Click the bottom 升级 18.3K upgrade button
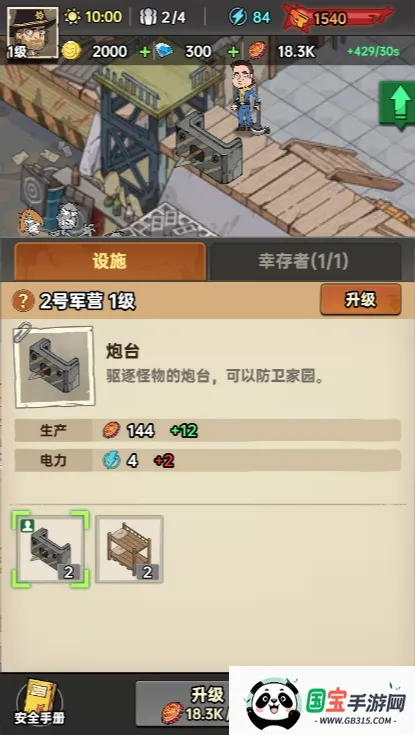The width and height of the screenshot is (415, 735). (x=183, y=704)
